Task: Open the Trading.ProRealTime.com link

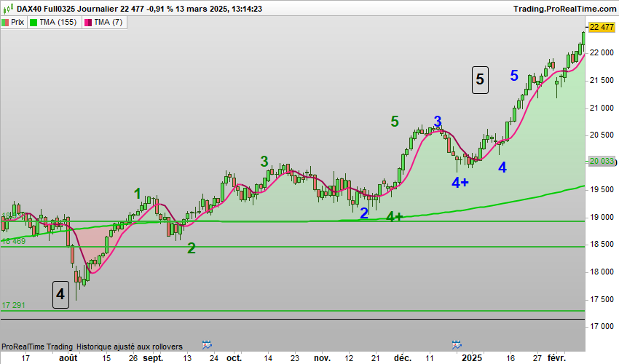Action: tap(564, 9)
